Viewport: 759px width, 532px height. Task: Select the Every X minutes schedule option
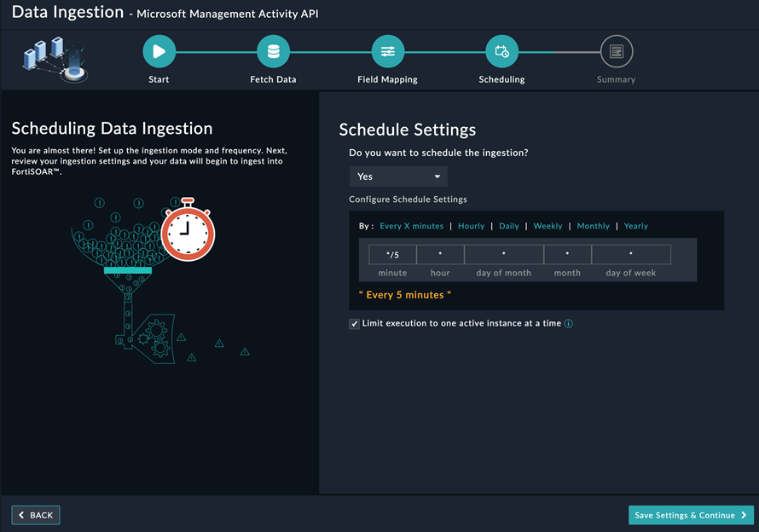click(411, 226)
